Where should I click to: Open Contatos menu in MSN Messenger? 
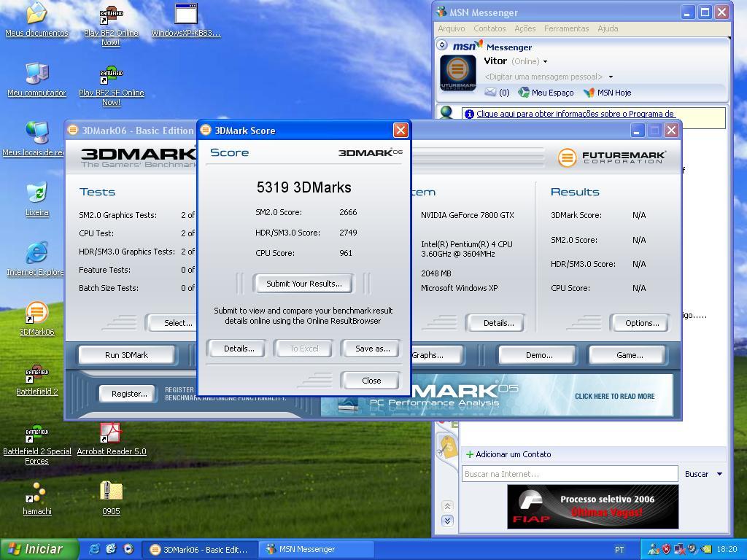(x=489, y=28)
